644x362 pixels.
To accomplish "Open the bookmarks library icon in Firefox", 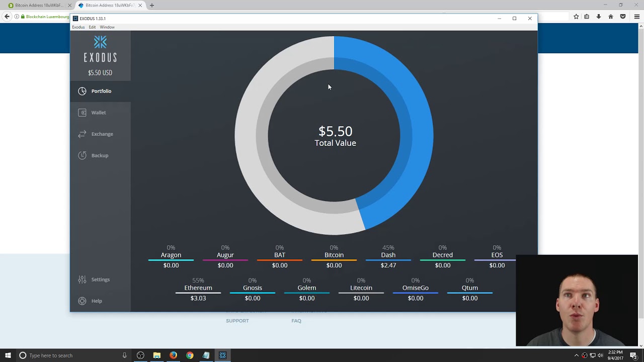I will coord(587,17).
